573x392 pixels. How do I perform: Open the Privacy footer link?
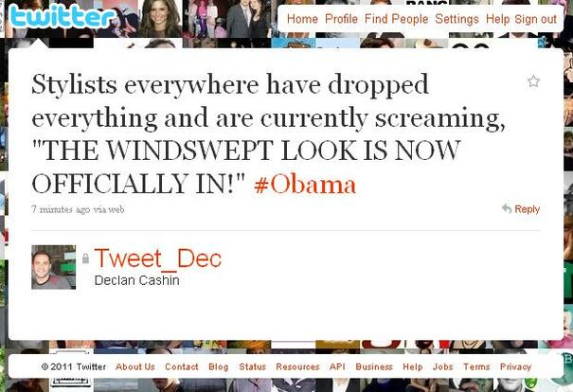click(x=515, y=366)
